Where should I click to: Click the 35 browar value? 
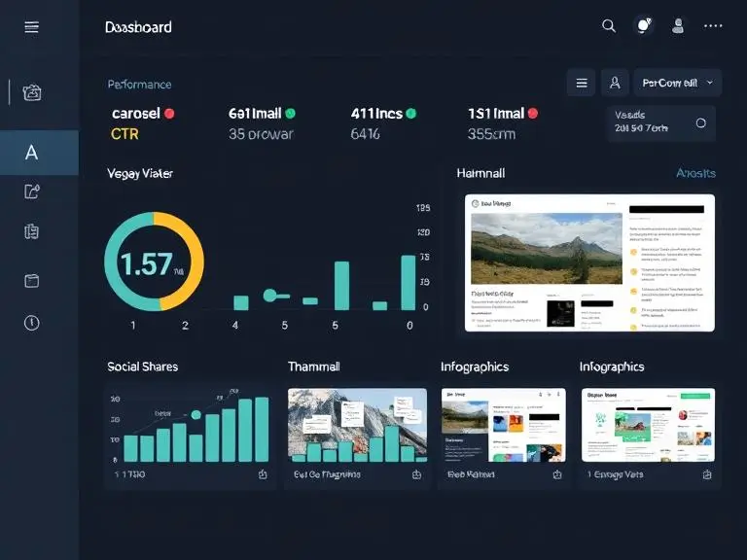(261, 134)
